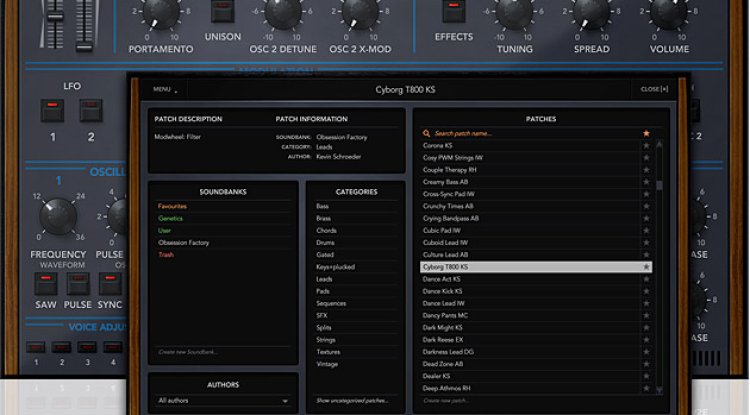Star the Dark Might KS patch
This screenshot has height=415, width=750.
pyautogui.click(x=646, y=328)
